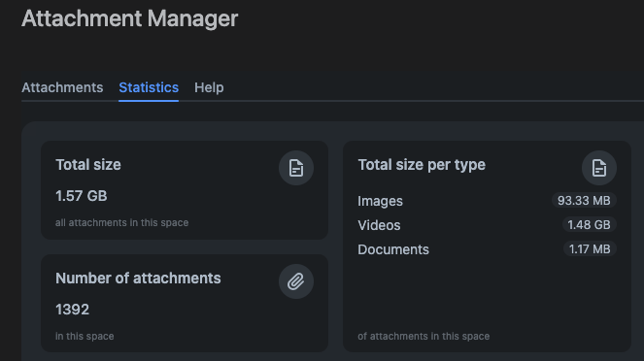
Task: Click the Total size per type title
Action: (x=422, y=165)
